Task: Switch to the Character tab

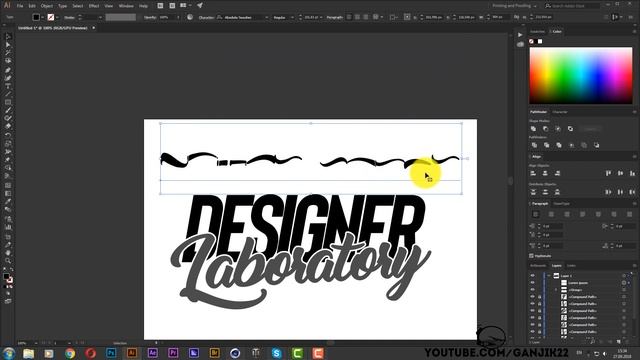Action: tap(560, 112)
